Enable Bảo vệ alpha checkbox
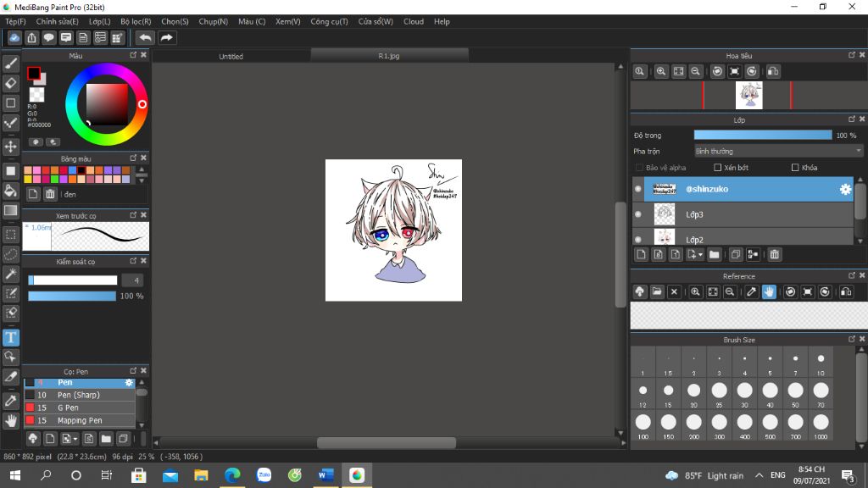This screenshot has width=868, height=488. [639, 168]
